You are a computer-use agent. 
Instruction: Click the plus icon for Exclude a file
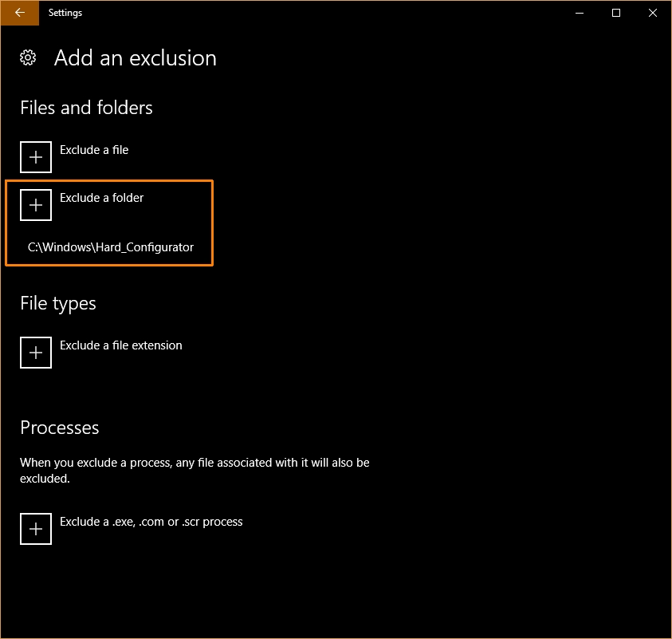tap(36, 157)
